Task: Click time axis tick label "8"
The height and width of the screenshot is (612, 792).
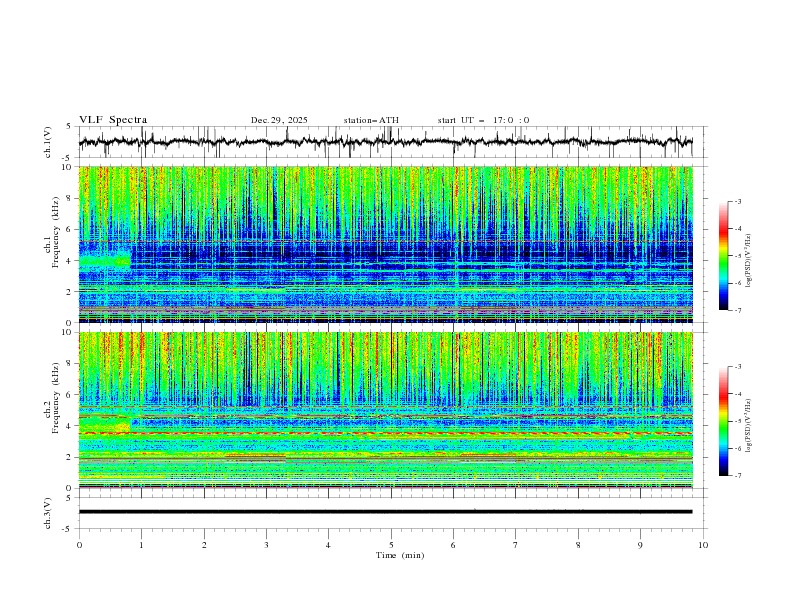Action: 578,545
